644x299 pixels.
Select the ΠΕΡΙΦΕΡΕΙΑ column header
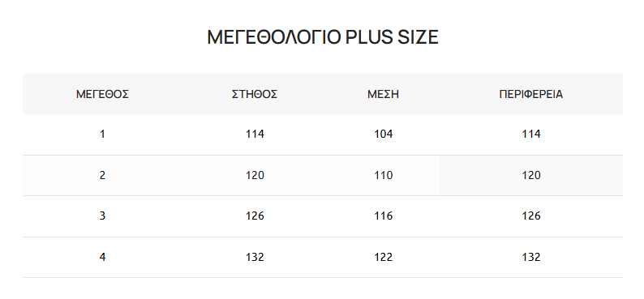[x=531, y=94]
